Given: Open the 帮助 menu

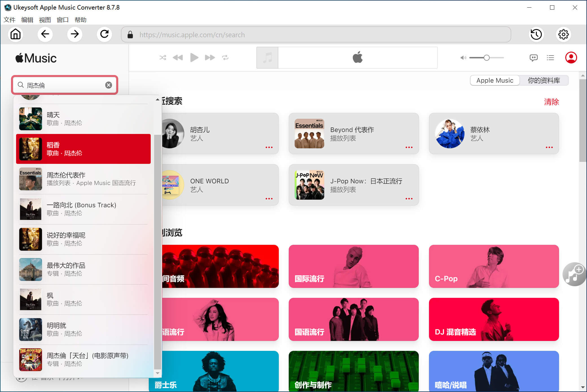Looking at the screenshot, I should [81, 20].
